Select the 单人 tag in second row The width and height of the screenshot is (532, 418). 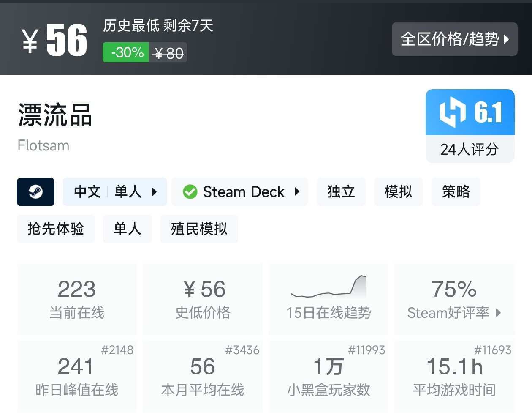coord(127,229)
